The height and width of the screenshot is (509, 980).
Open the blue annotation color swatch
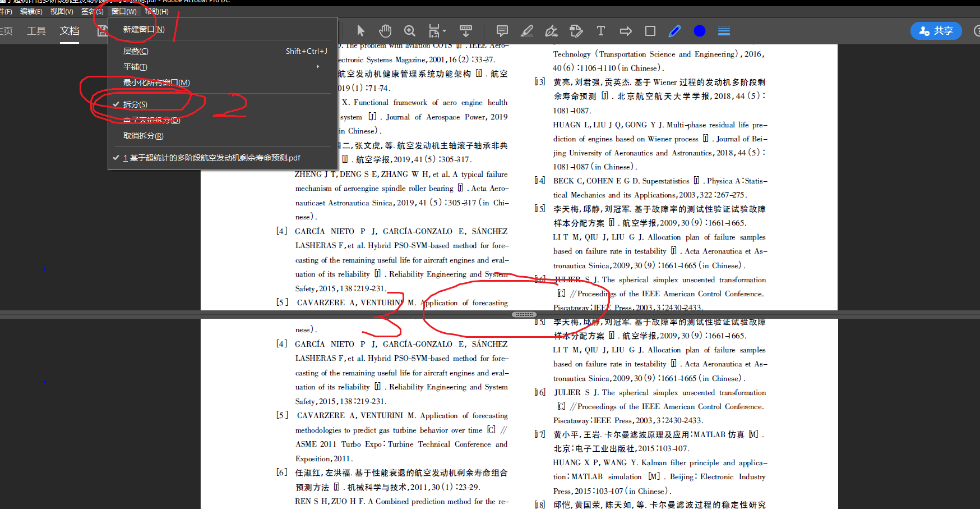click(700, 31)
